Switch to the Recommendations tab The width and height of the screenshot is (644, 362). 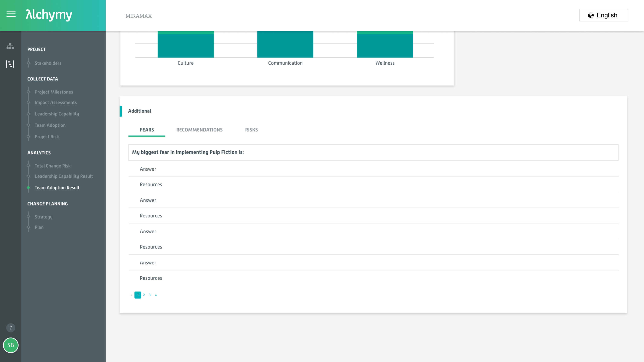coord(199,130)
